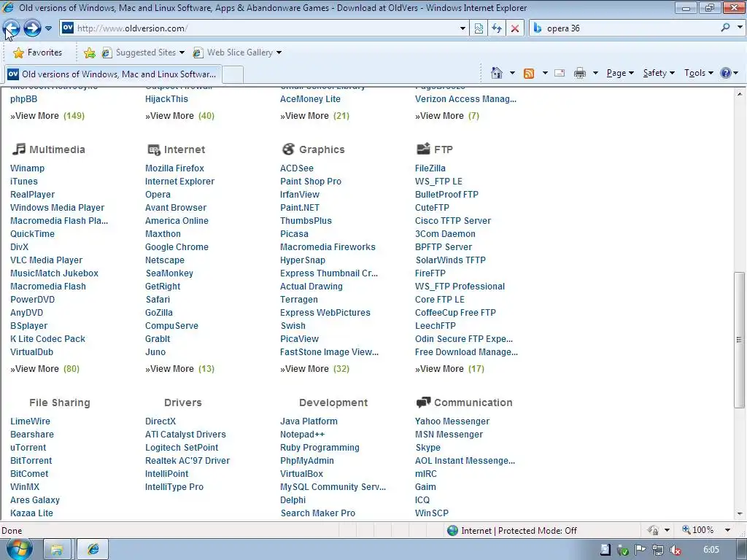Open the Favorites star button

point(38,52)
